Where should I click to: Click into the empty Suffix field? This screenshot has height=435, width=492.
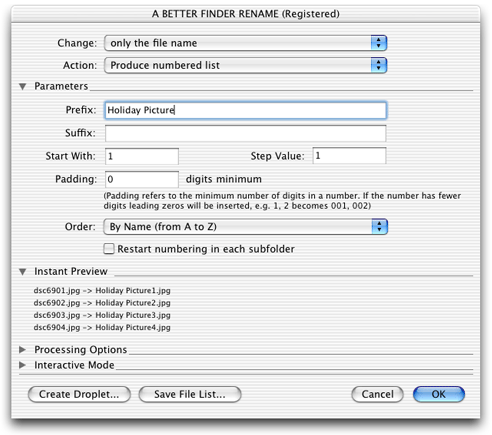246,133
